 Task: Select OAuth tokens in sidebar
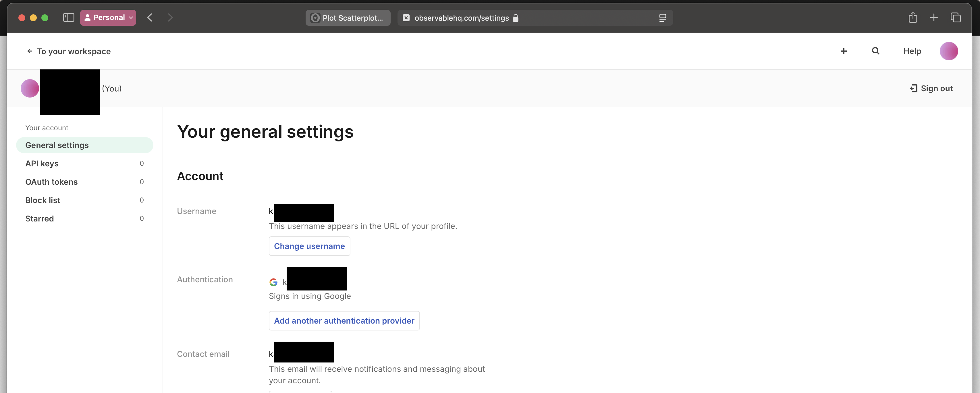click(x=51, y=182)
